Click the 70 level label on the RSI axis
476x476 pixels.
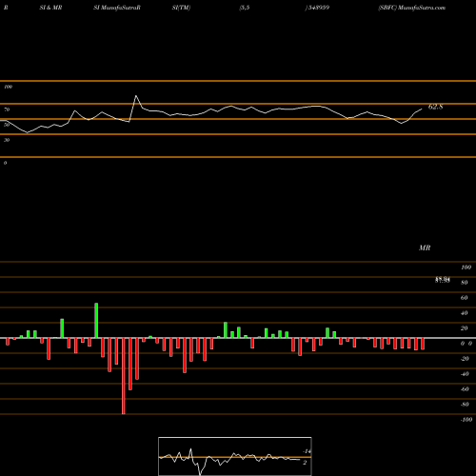[x=7, y=109]
